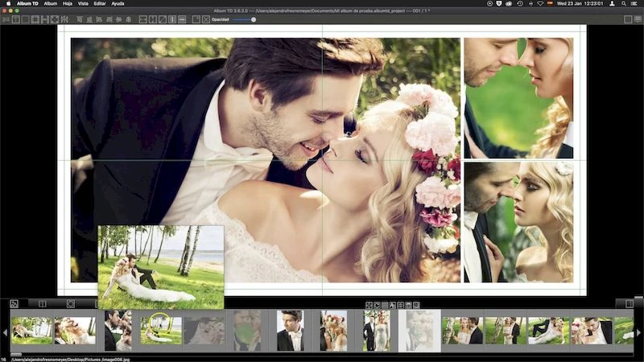This screenshot has width=644, height=362.
Task: Adjust the Opacidad slider handle
Action: [x=254, y=19]
